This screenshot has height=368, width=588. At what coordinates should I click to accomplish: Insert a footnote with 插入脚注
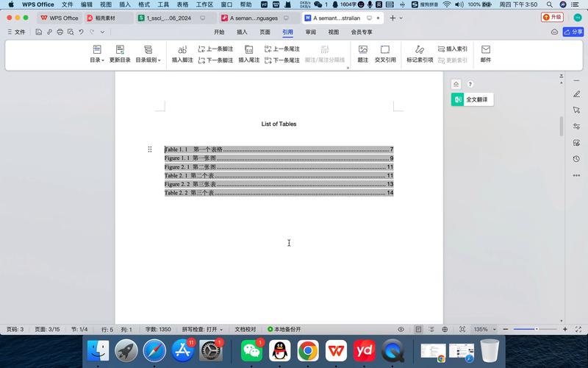pyautogui.click(x=182, y=54)
